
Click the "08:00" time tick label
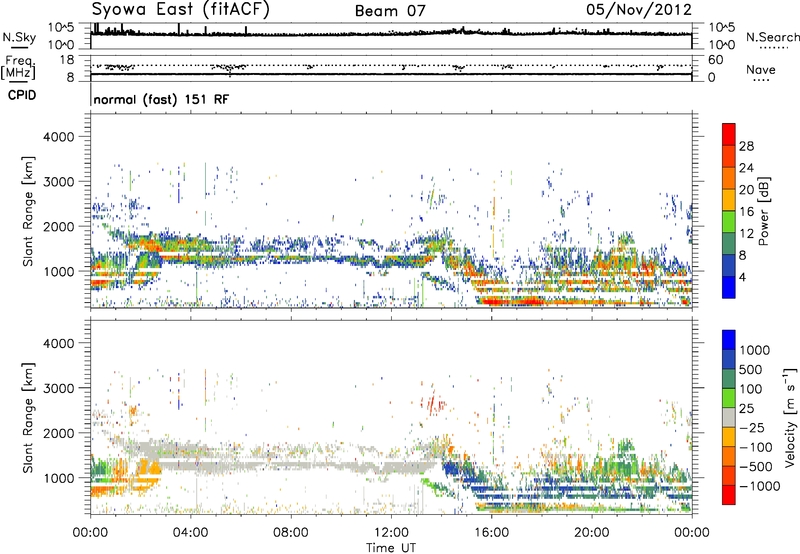coord(290,533)
